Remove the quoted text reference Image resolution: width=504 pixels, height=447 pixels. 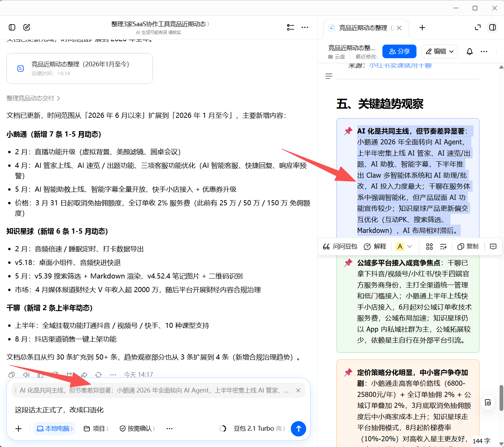(298, 390)
